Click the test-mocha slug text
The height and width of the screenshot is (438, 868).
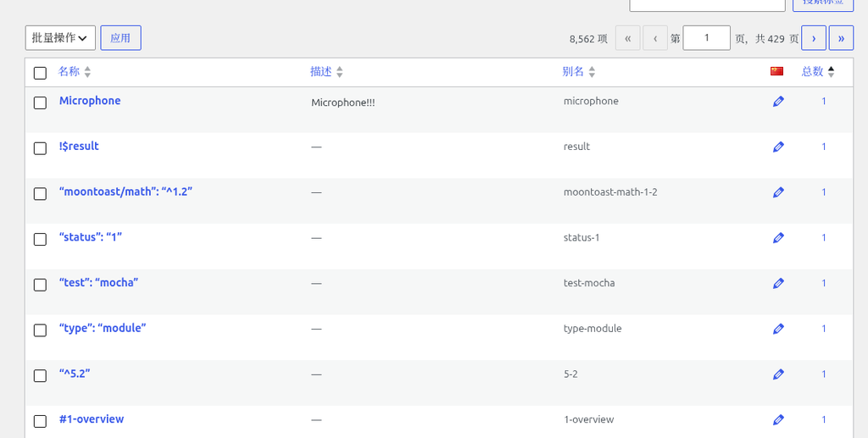[x=589, y=283]
